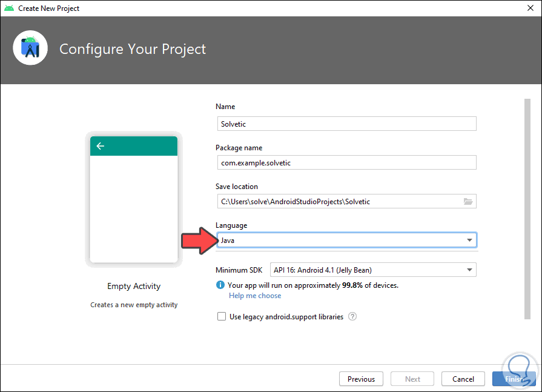Click the vertical scrollbar on the right
The image size is (542, 392).
click(x=527, y=206)
